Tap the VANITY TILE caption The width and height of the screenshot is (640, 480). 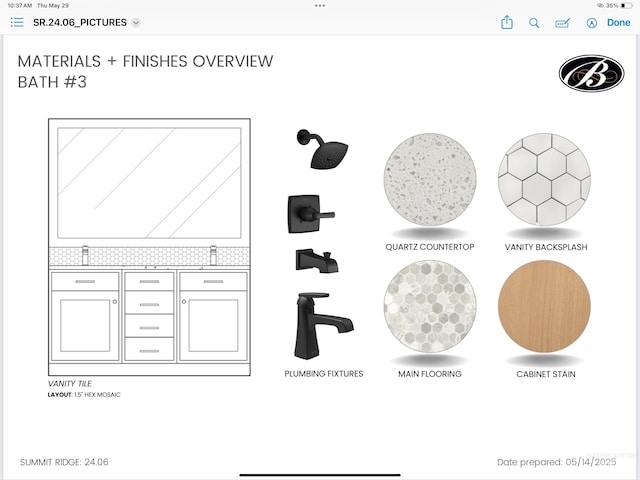[x=69, y=384]
